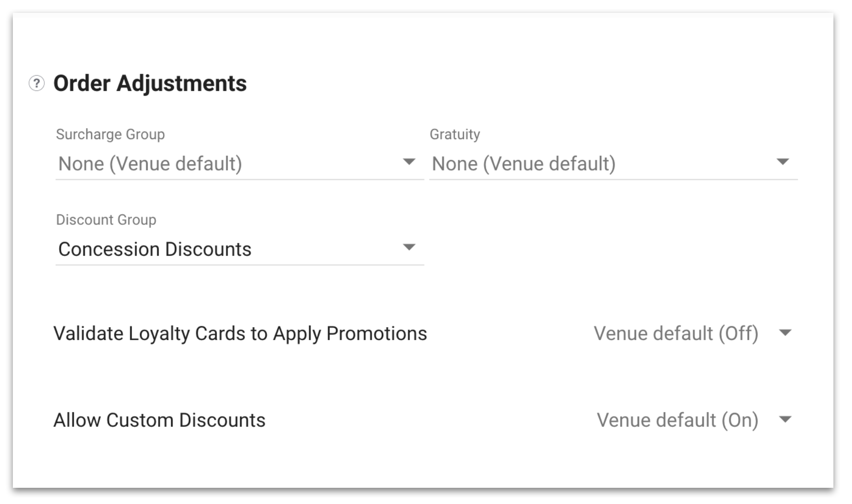Screen dimensions: 852x504
Task: Click the Validate Loyalty Cards to Apply Promotions label
Action: click(240, 334)
